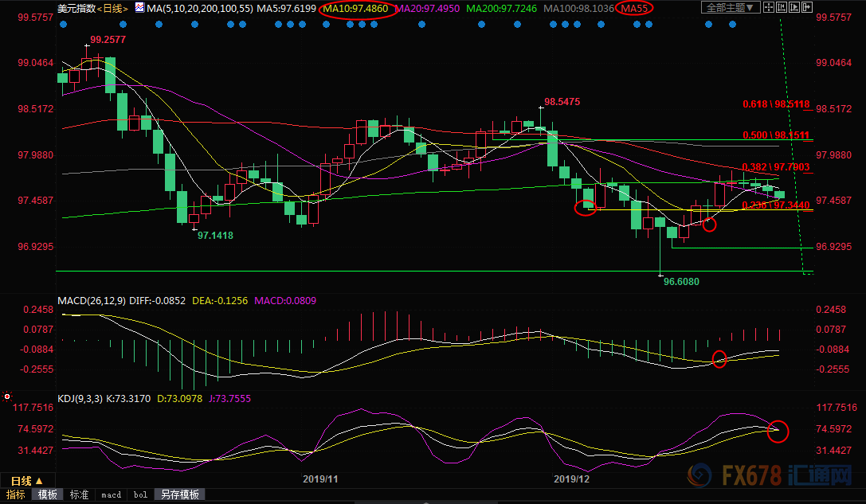Click the MA indicator settings icon

click(139, 8)
